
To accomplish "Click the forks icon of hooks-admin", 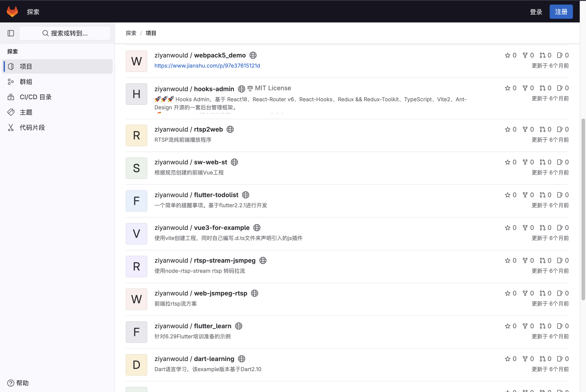I will click(x=525, y=88).
